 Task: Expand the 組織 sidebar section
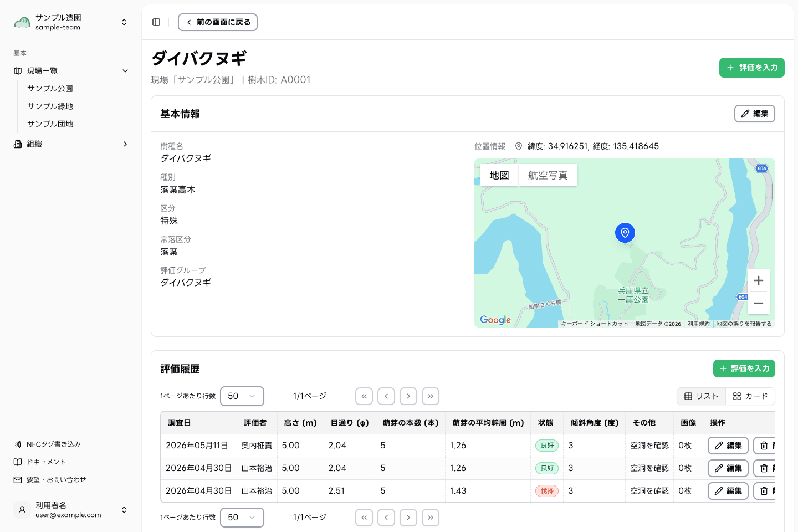click(x=70, y=144)
